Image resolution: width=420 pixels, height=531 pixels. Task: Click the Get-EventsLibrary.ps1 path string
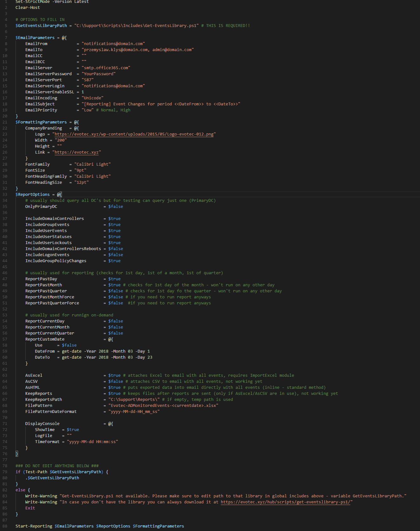tap(137, 26)
